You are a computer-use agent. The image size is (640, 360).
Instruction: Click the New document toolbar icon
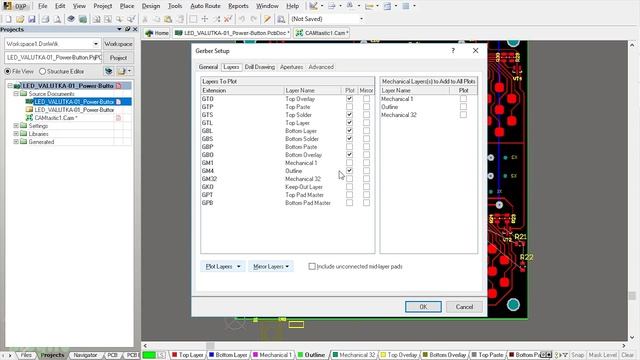(8, 19)
